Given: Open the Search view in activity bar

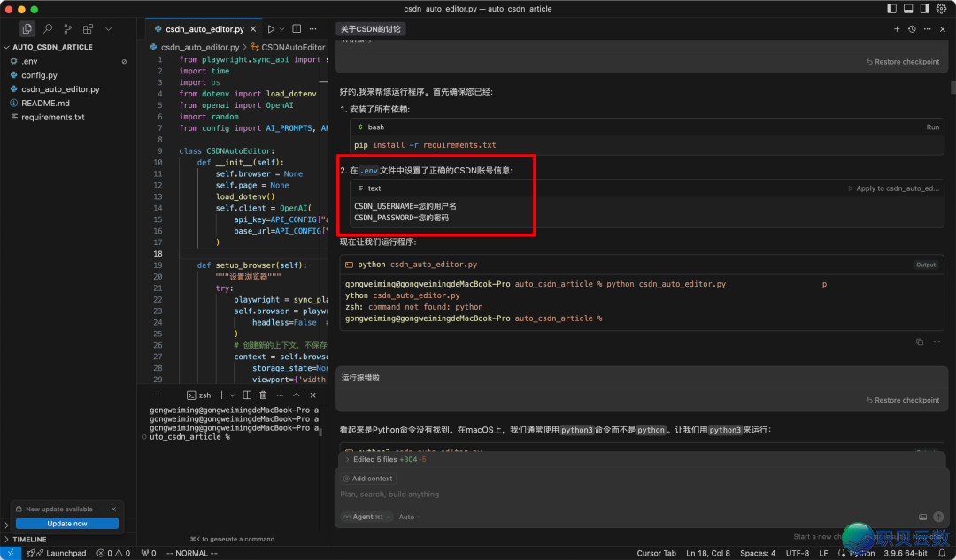Looking at the screenshot, I should tap(47, 29).
